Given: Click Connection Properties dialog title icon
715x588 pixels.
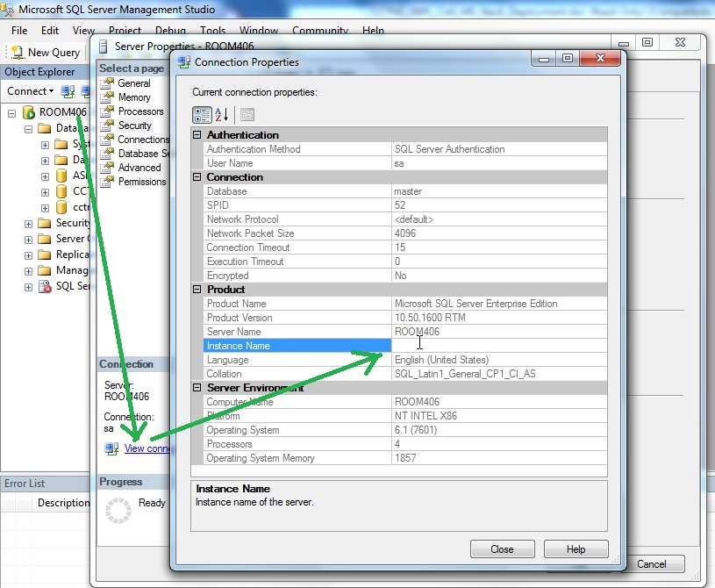Looking at the screenshot, I should tap(184, 62).
